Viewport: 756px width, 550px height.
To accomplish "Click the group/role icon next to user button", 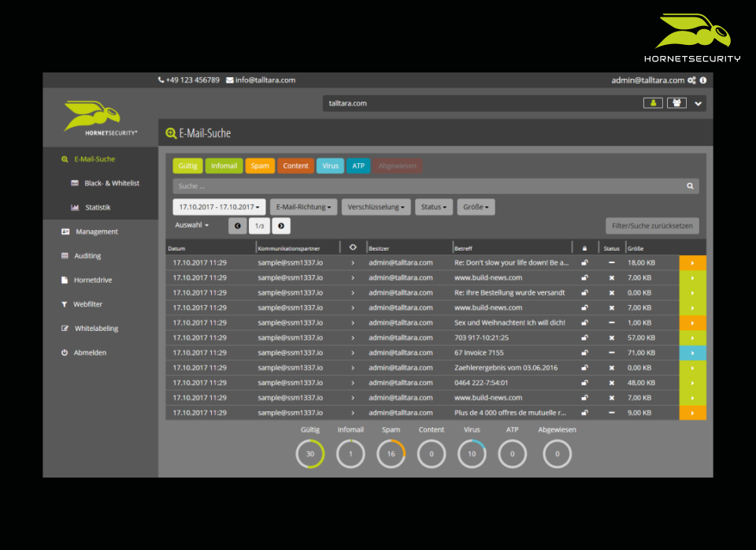I will [676, 102].
